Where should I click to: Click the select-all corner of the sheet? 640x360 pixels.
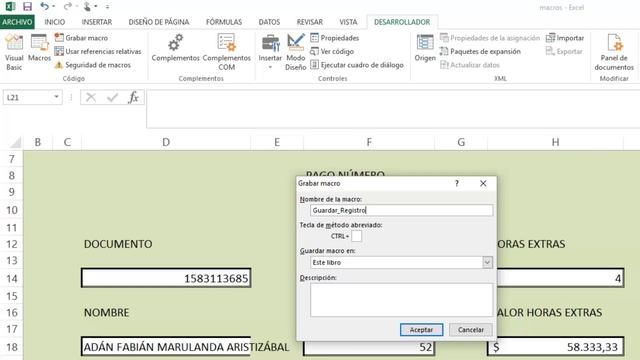pyautogui.click(x=16, y=142)
